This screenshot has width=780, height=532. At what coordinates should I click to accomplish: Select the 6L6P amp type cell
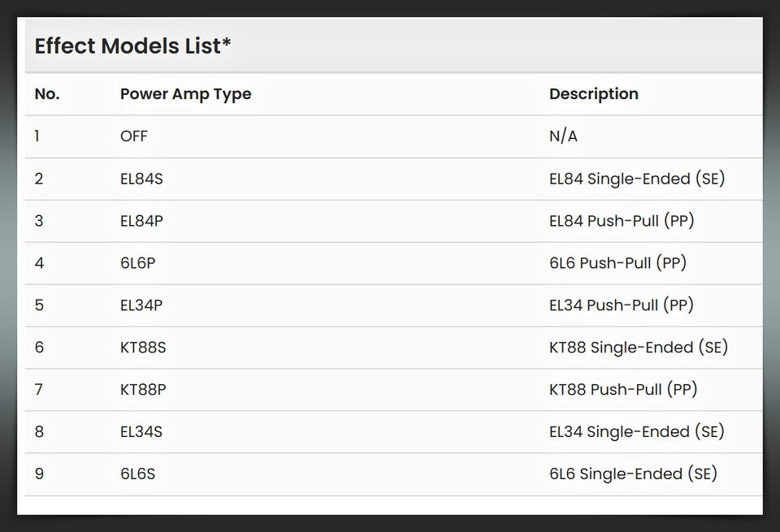137,263
